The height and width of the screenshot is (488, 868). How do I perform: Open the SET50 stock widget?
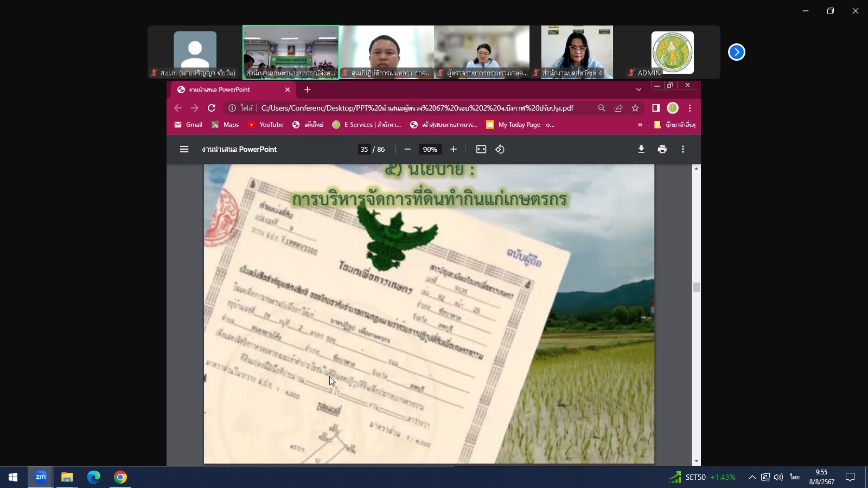pos(702,477)
